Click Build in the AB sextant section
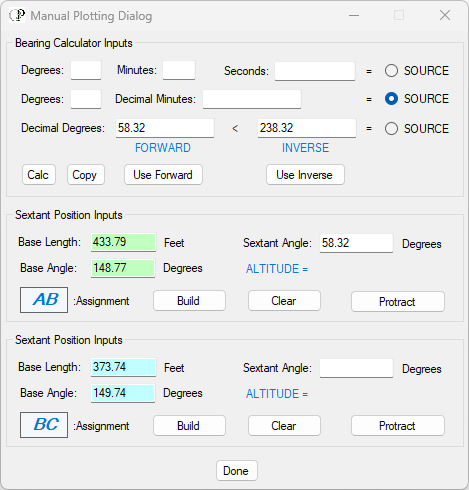 [x=189, y=301]
